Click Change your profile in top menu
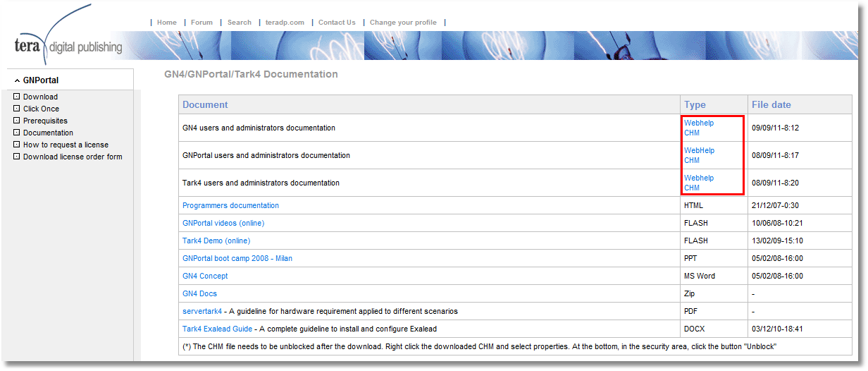The image size is (868, 371). (x=403, y=23)
